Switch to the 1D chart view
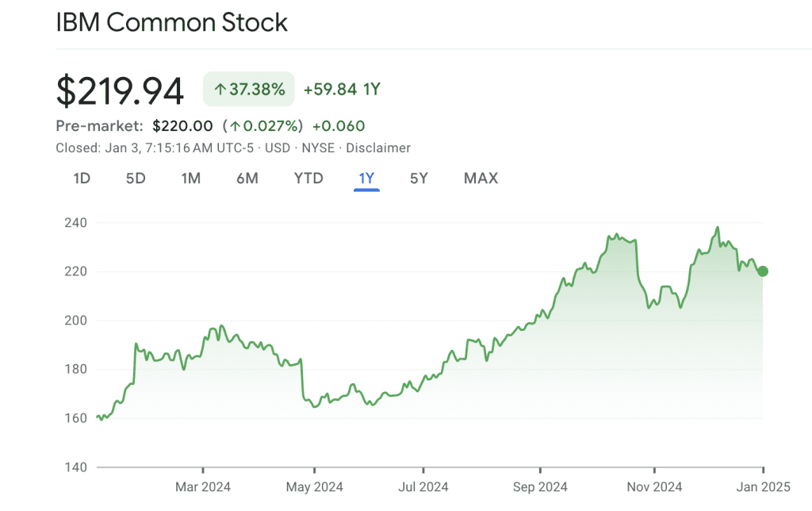 tap(81, 178)
